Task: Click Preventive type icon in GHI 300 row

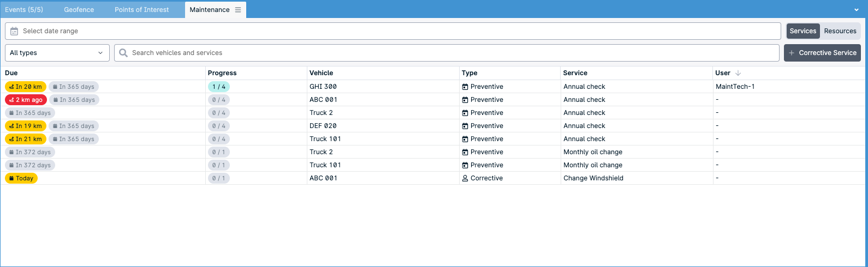Action: tap(465, 87)
